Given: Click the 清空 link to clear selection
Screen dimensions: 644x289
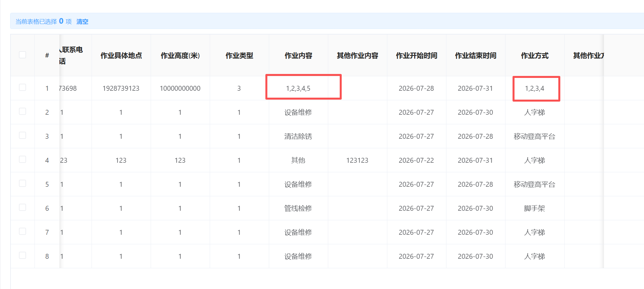Looking at the screenshot, I should pos(82,22).
